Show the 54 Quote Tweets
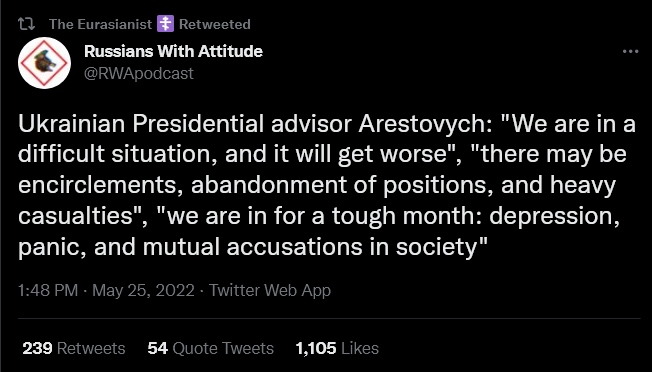The height and width of the screenshot is (372, 652). pos(210,348)
